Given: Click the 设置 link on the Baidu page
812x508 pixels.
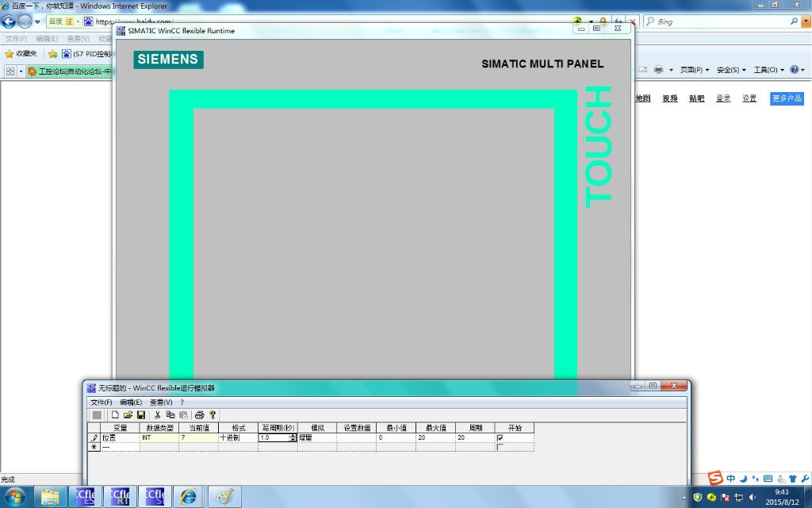Looking at the screenshot, I should (749, 98).
